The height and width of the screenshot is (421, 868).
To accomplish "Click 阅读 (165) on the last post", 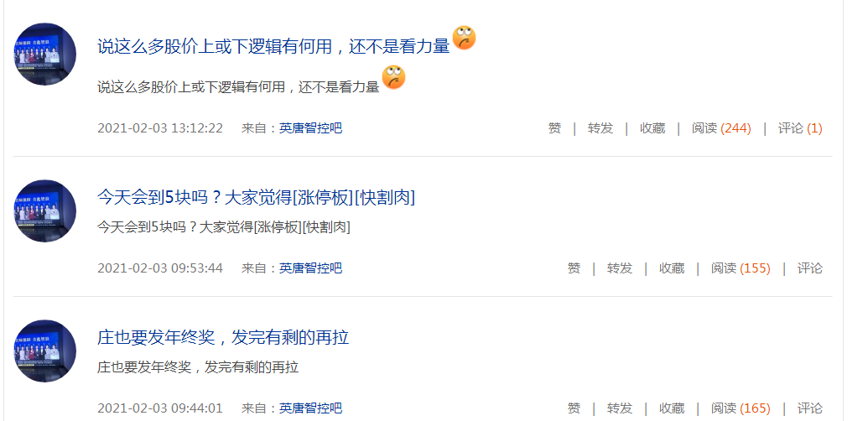I will (741, 408).
